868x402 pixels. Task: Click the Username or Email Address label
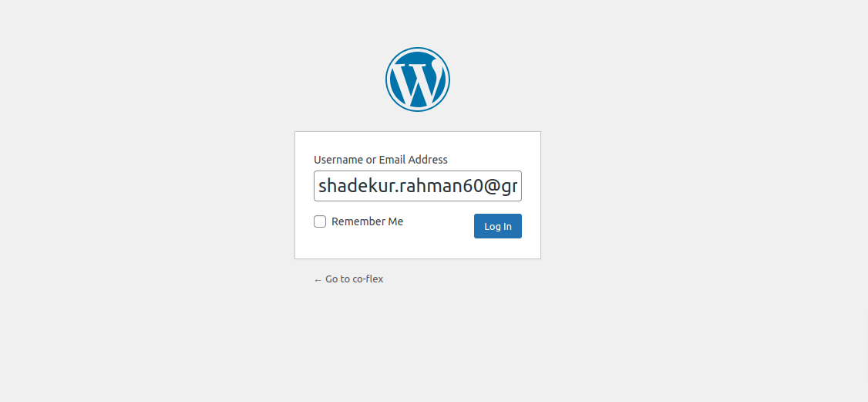coord(380,160)
